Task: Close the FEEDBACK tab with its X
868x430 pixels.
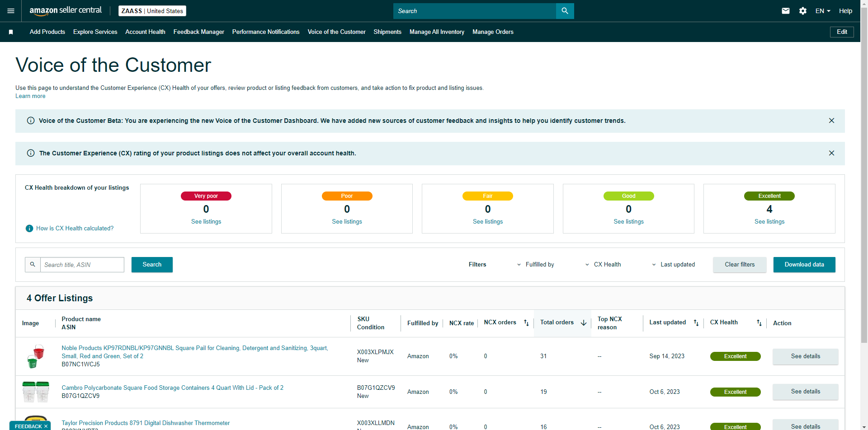Action: point(46,426)
